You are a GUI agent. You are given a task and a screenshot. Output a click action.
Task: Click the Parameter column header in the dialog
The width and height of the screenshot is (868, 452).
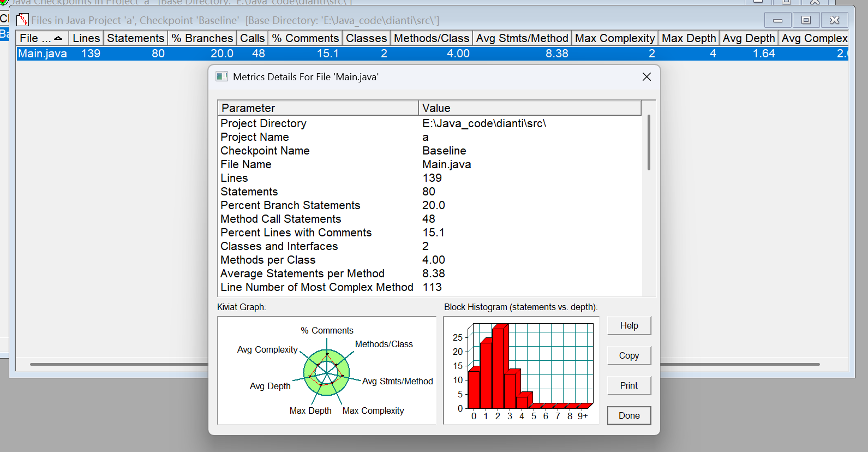tap(318, 108)
